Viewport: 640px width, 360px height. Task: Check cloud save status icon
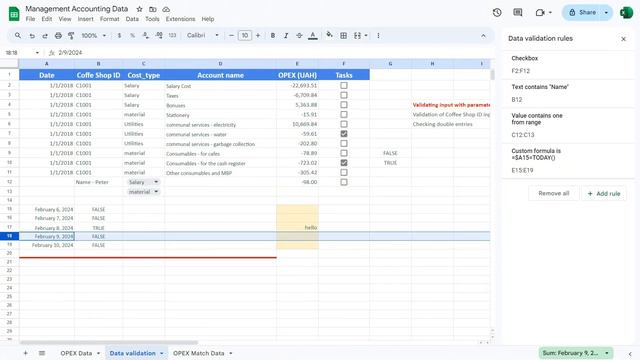pyautogui.click(x=166, y=9)
